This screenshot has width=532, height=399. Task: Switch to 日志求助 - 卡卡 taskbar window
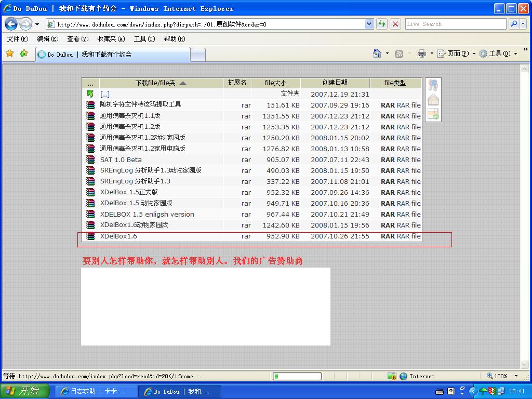tap(96, 391)
